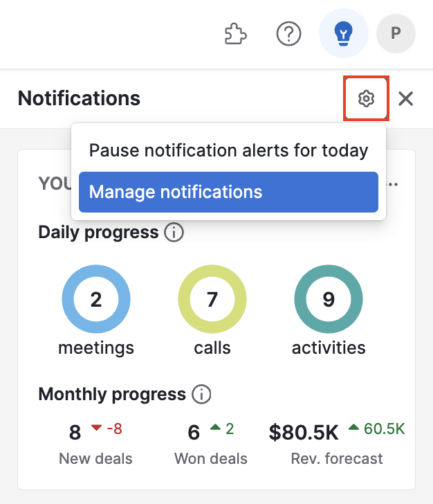
Task: Click the info icon beside Monthly progress
Action: [201, 394]
